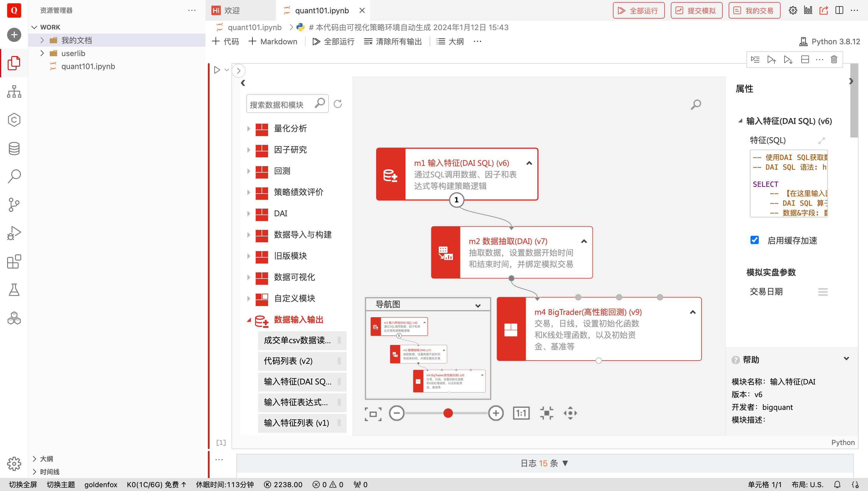Collapse the 导航图 panel chevron
Screen dimensions: 868x491
tap(478, 305)
